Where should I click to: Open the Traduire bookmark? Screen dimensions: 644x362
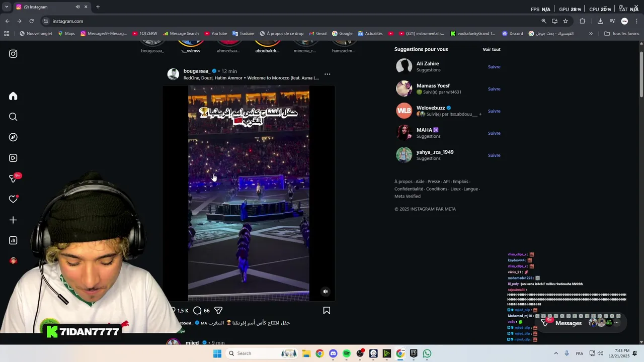(243, 34)
